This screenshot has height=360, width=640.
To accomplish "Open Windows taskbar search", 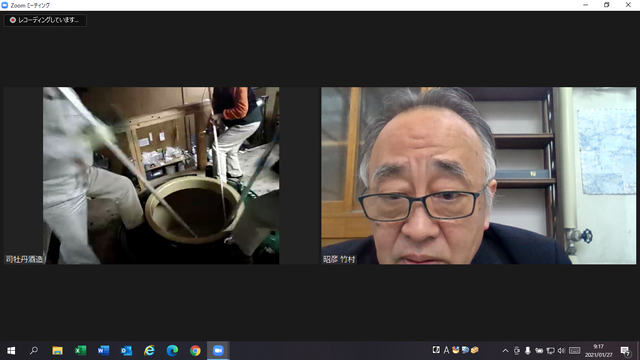I will pyautogui.click(x=34, y=351).
